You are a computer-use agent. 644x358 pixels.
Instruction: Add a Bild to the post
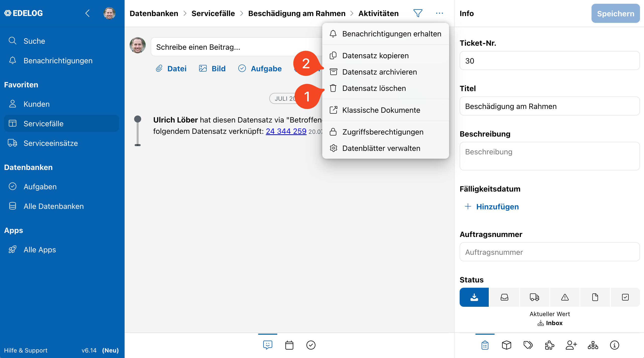[x=212, y=69]
